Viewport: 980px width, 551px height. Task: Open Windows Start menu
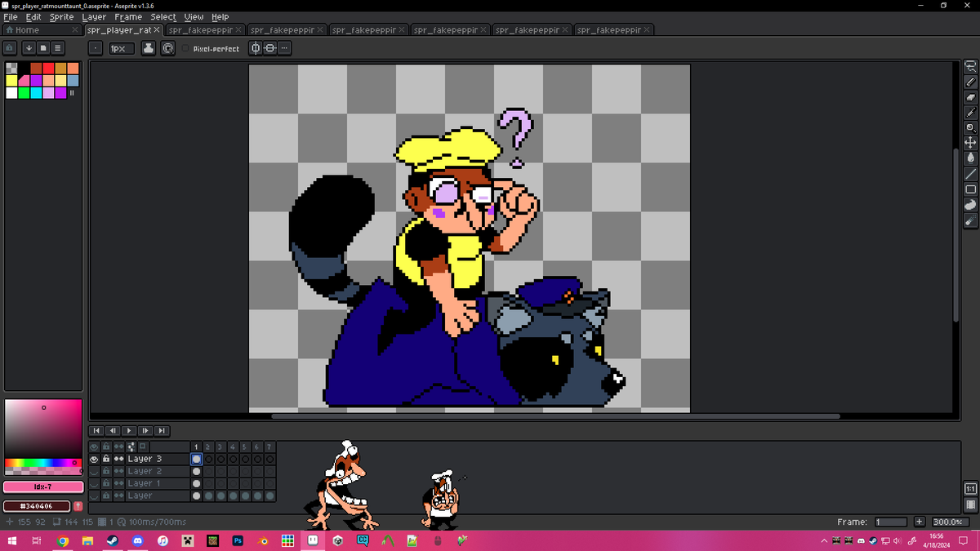coord(12,540)
